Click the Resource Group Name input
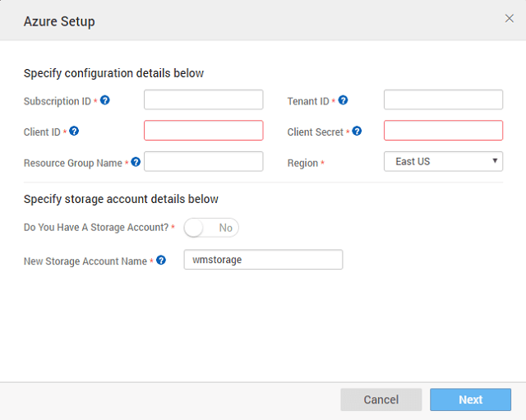Screen dimensions: 526x420 [x=203, y=162]
